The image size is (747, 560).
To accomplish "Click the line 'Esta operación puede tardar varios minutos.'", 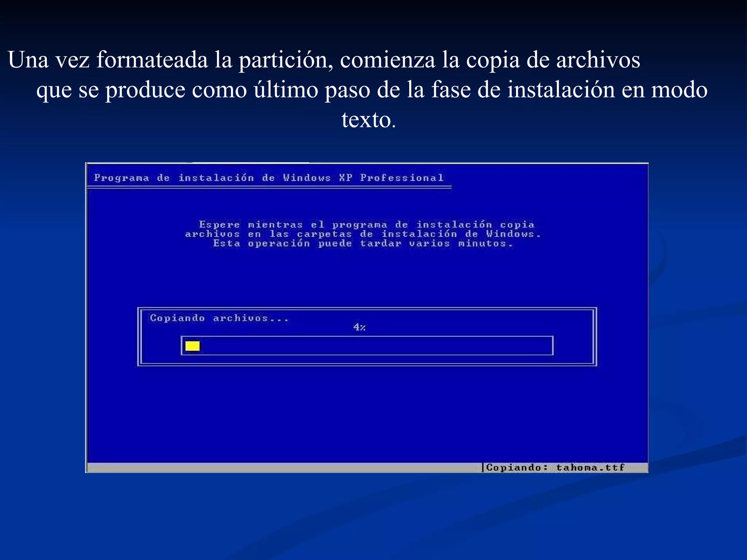I will (x=363, y=243).
